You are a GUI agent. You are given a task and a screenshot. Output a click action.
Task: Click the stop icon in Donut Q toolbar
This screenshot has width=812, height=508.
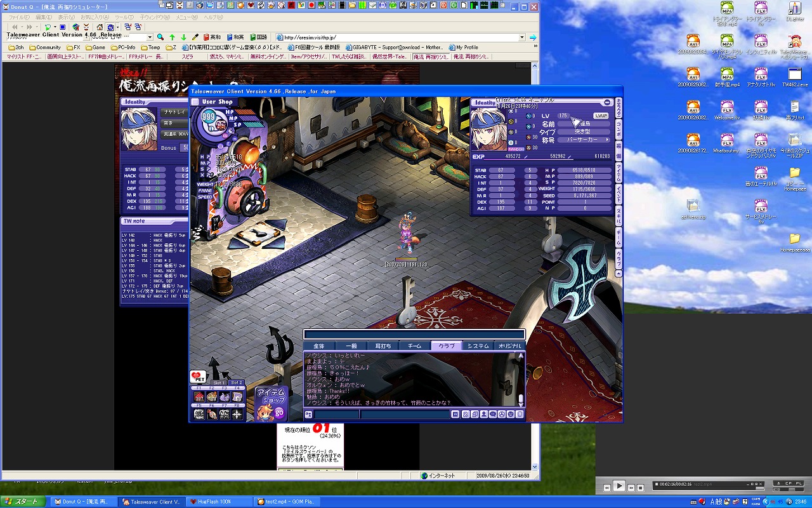click(x=62, y=27)
